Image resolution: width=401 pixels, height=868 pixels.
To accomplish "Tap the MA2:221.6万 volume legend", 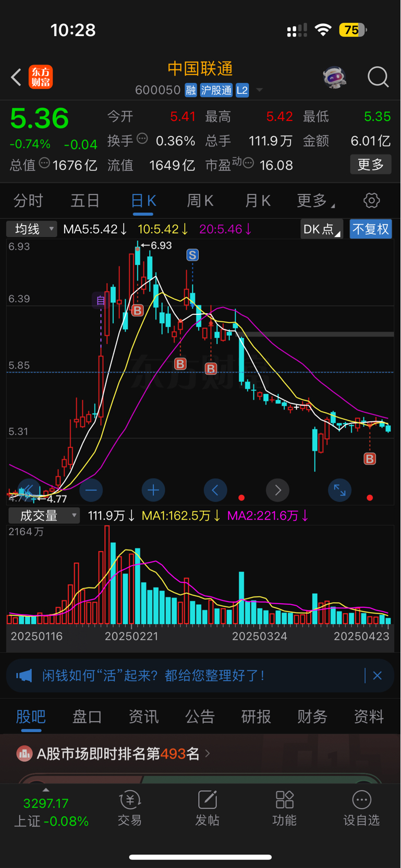I will click(268, 516).
